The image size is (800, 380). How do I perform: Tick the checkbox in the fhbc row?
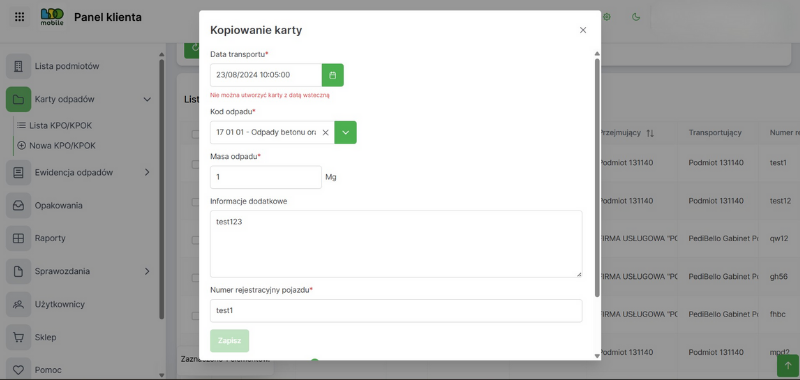(195, 316)
